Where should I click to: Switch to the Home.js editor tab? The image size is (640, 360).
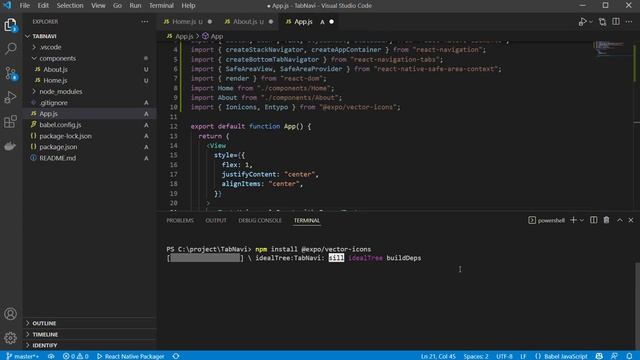pos(187,22)
